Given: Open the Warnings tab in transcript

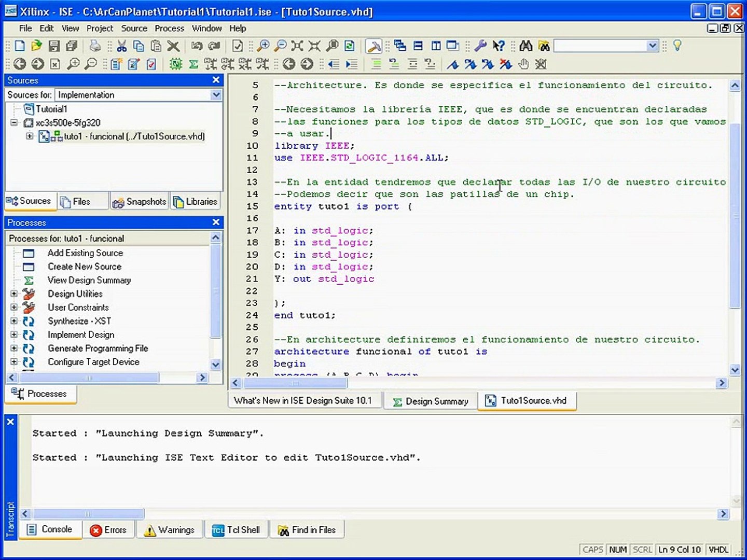Looking at the screenshot, I should 170,530.
